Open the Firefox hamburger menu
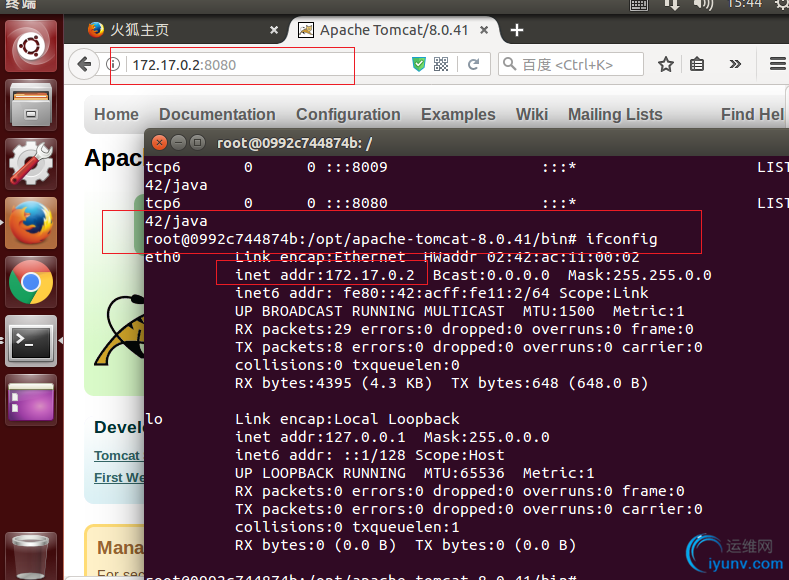Image resolution: width=789 pixels, height=580 pixels. [x=778, y=64]
